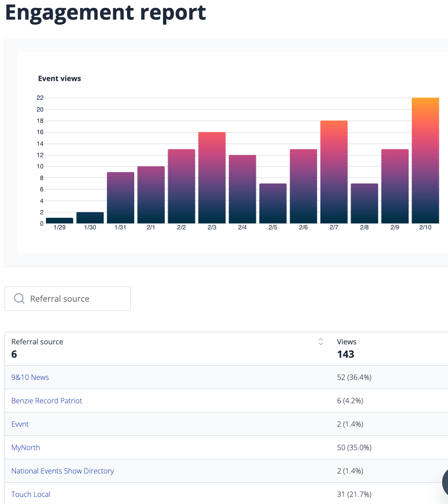This screenshot has width=448, height=504.
Task: Click the 1/30 bar in chart
Action: coord(90,218)
